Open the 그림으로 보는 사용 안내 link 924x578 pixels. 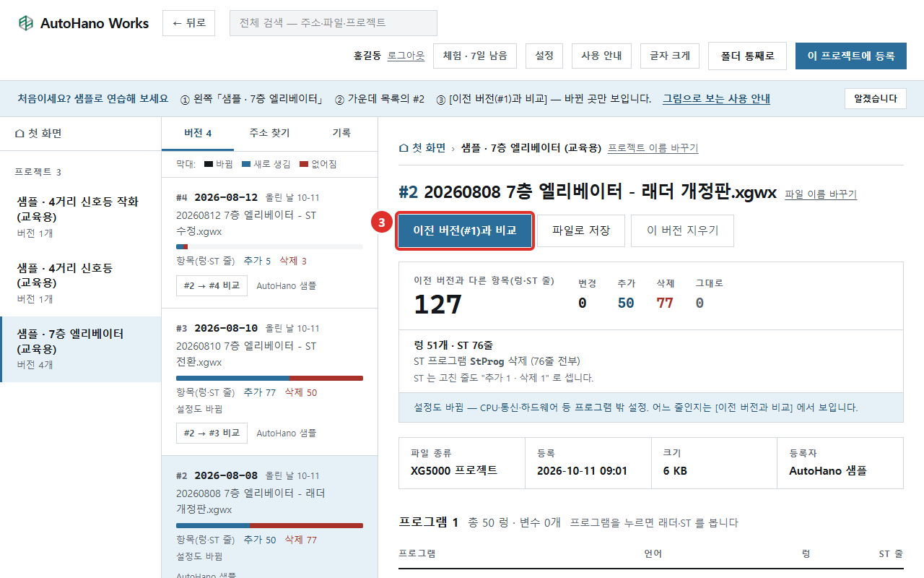716,99
